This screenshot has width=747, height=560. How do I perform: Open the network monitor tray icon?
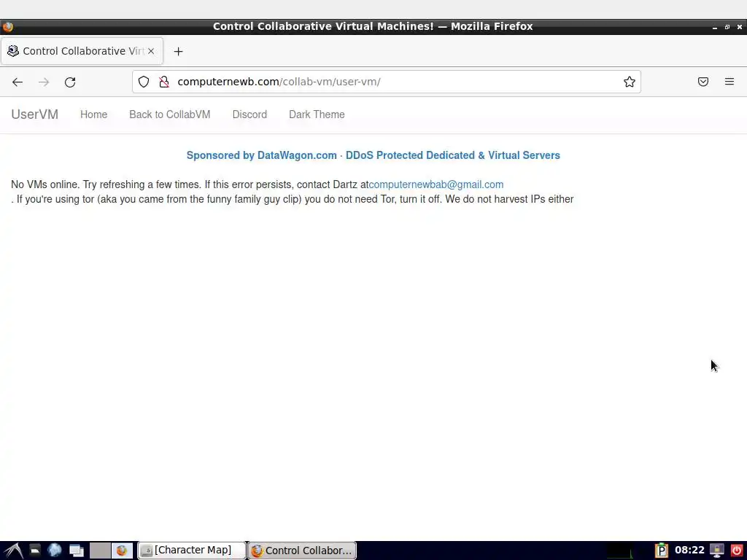click(x=717, y=551)
